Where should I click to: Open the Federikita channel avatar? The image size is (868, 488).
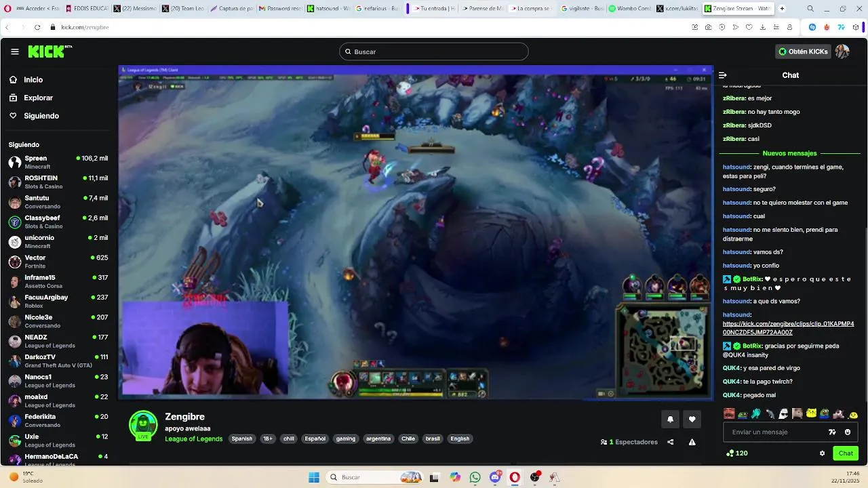pyautogui.click(x=14, y=420)
